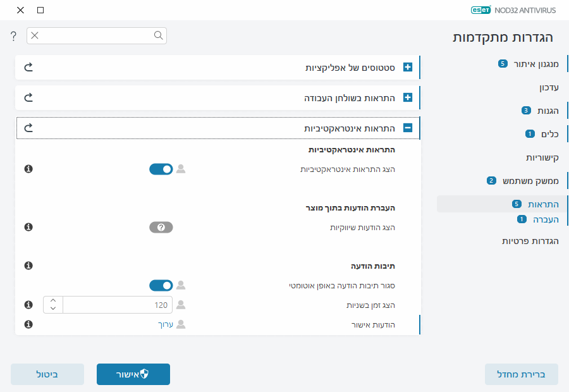
Task: Click the העברת הודעות בתוך מוצר heading
Action: pyautogui.click(x=350, y=208)
